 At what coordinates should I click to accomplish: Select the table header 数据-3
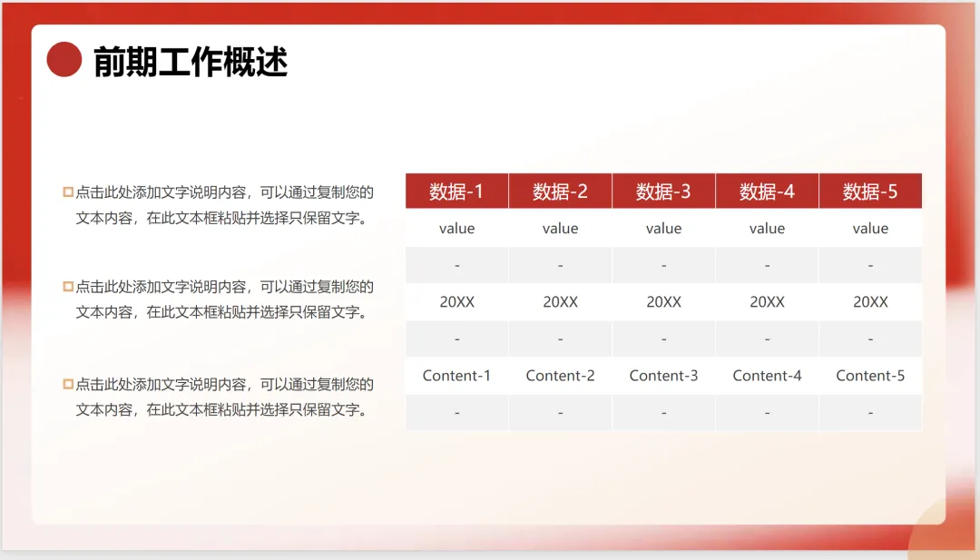(x=663, y=191)
